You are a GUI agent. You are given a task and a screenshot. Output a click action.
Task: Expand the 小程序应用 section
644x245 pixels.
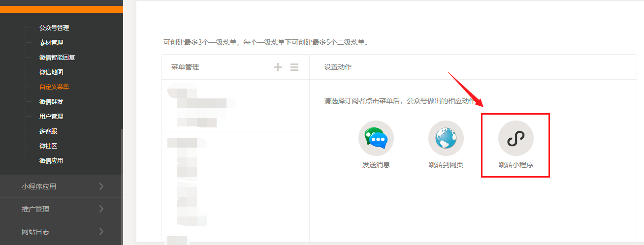point(61,186)
